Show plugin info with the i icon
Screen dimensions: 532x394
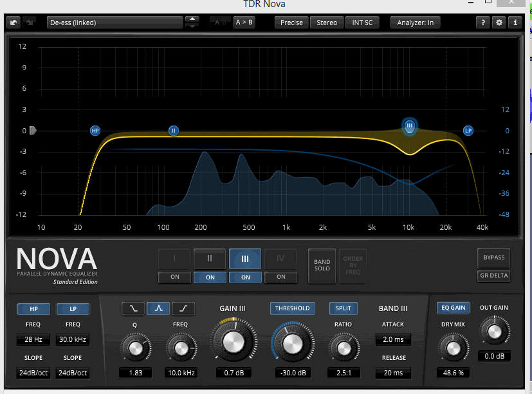coord(515,23)
